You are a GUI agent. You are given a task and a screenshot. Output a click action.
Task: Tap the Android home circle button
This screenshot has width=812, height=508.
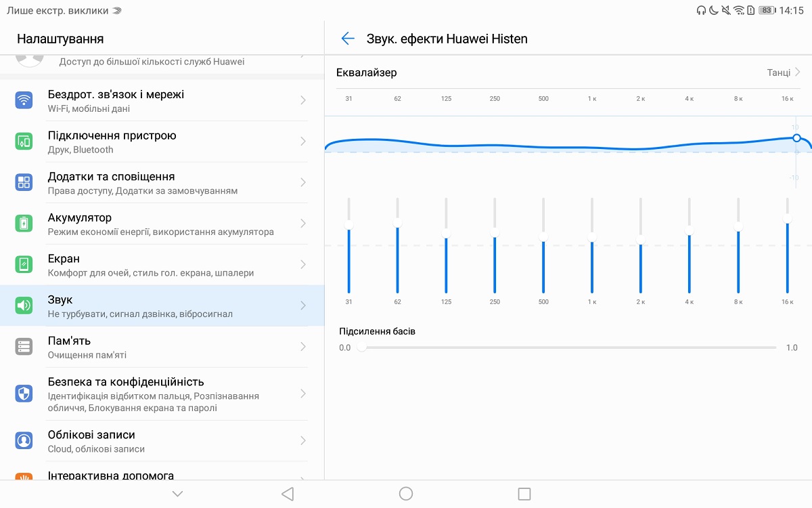(406, 494)
